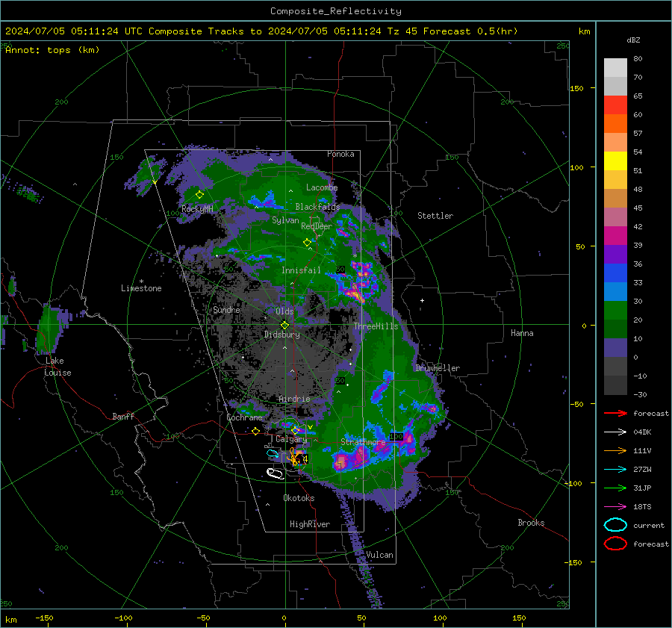Pick the light grey 70–80 dBZ swatch
672x628 pixels.
[x=615, y=68]
